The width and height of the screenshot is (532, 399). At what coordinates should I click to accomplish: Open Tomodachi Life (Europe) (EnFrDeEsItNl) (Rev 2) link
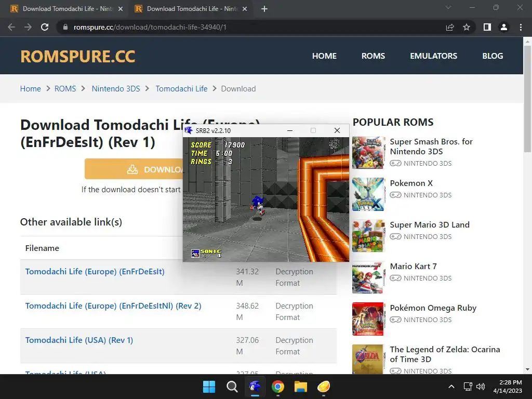click(113, 306)
